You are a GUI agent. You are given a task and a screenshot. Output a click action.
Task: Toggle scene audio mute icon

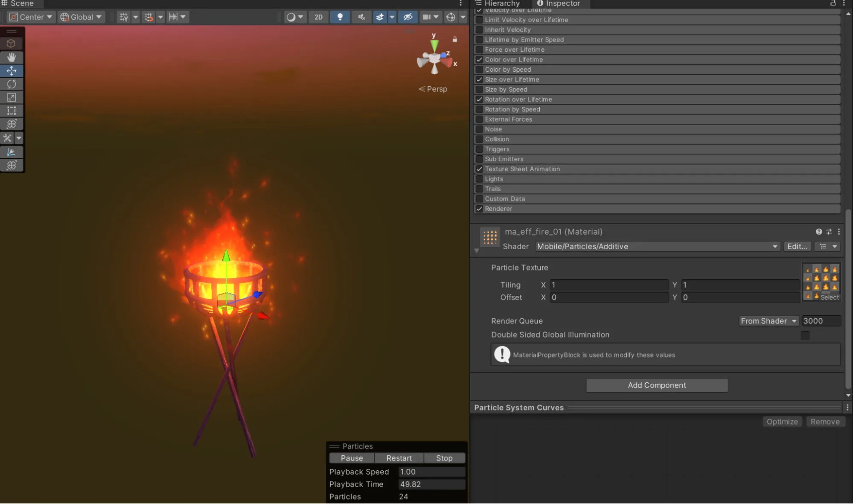point(361,17)
